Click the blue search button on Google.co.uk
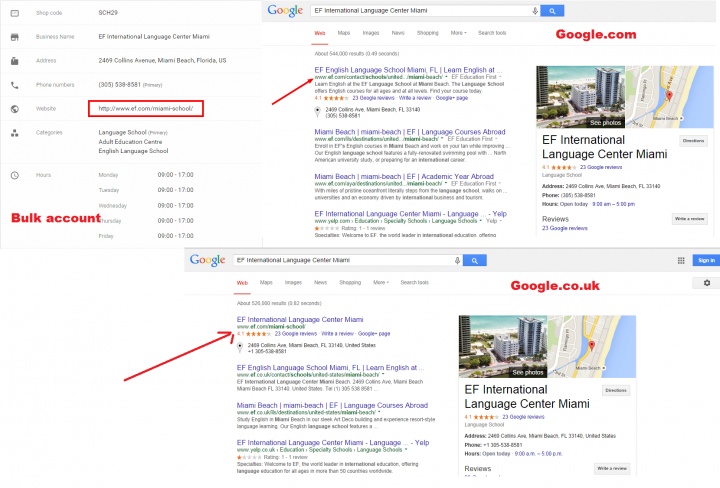The image size is (720, 488). [474, 261]
